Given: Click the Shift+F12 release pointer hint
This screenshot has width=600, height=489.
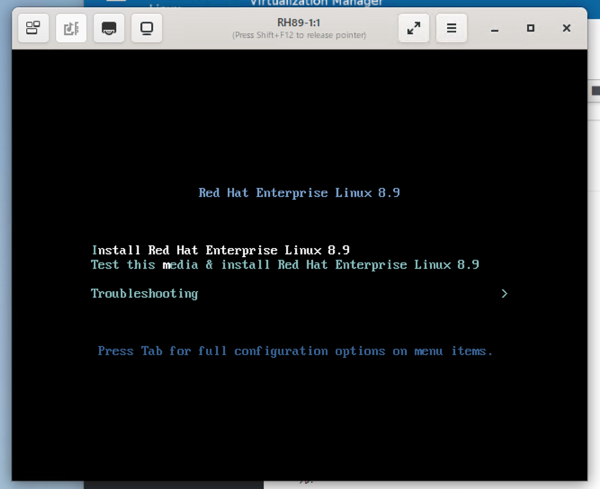Looking at the screenshot, I should click(x=299, y=35).
